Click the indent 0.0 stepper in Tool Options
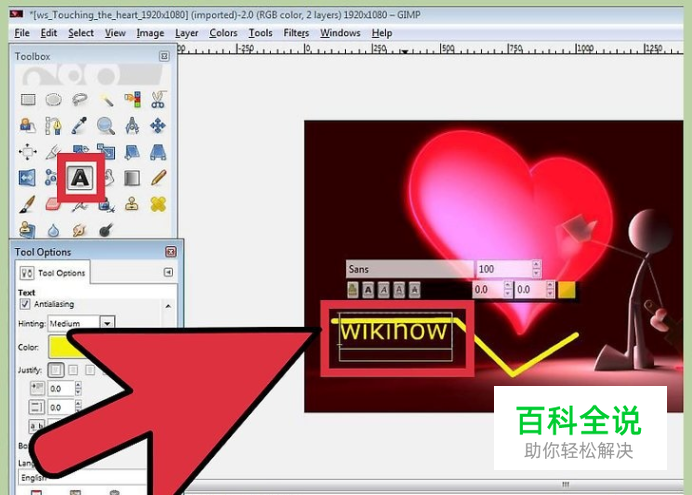This screenshot has height=495, width=692. coord(78,389)
